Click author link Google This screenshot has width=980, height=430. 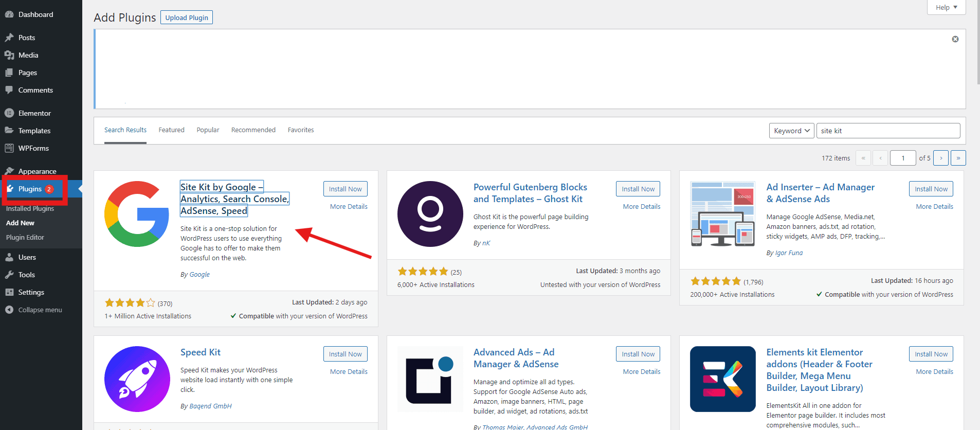click(x=199, y=274)
